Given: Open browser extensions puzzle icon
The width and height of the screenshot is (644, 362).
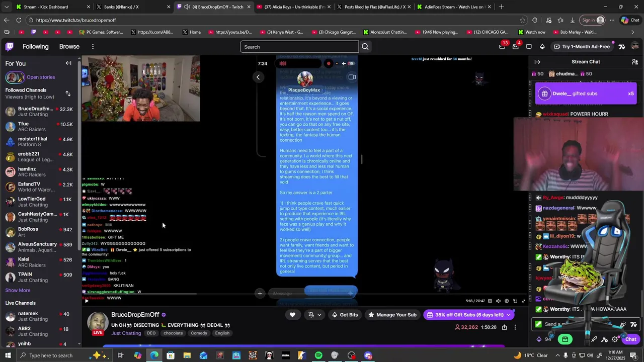Looking at the screenshot, I should (x=535, y=20).
